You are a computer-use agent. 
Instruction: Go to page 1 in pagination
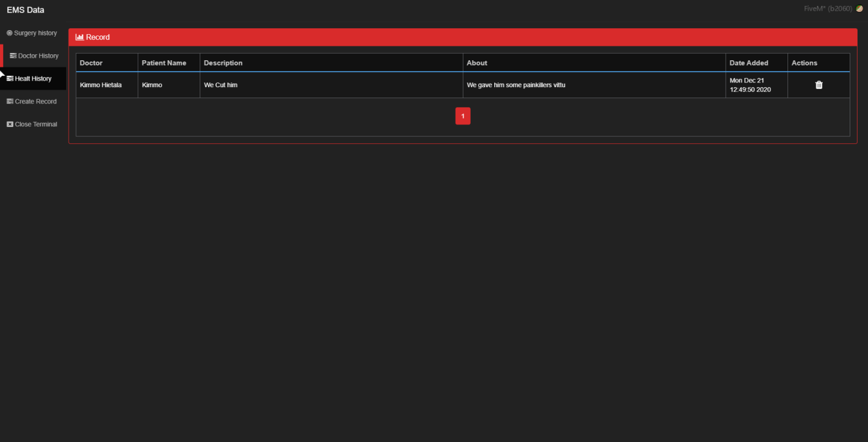(463, 116)
